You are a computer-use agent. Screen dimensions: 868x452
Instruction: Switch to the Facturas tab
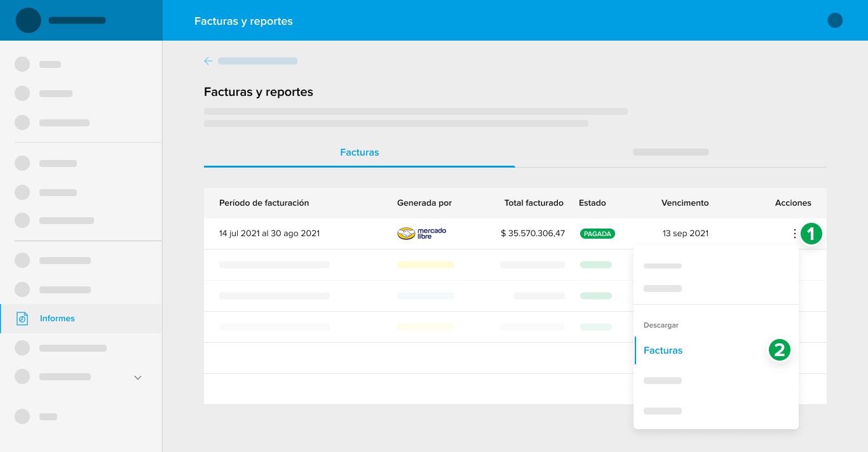[360, 152]
